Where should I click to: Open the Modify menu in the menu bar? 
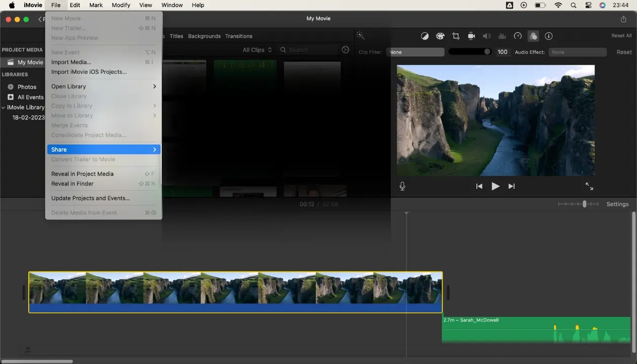(121, 5)
